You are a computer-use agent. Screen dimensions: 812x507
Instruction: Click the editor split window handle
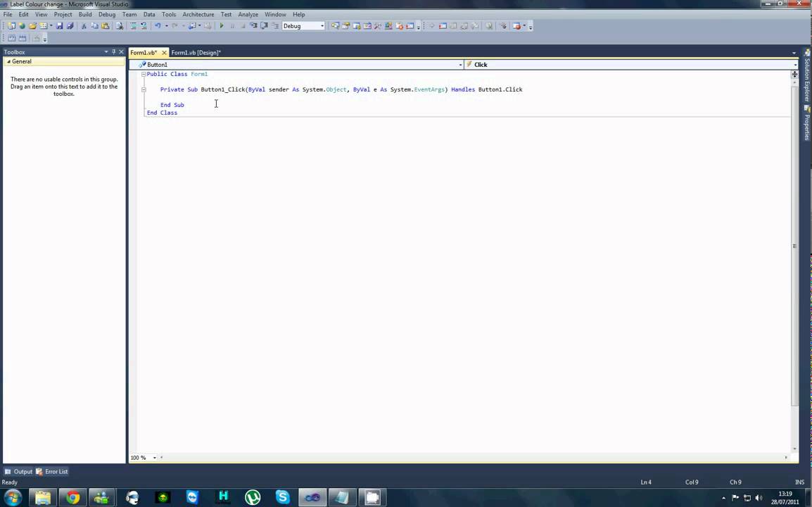[794, 74]
